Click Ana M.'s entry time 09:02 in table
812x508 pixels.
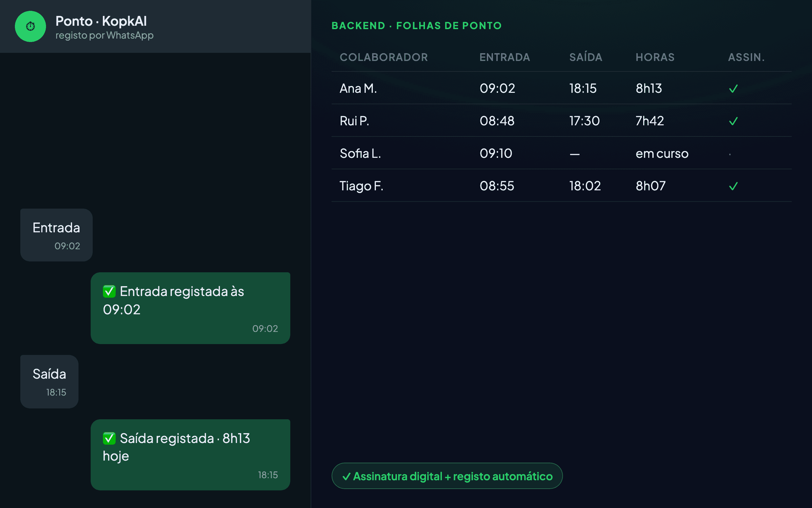[x=497, y=88]
